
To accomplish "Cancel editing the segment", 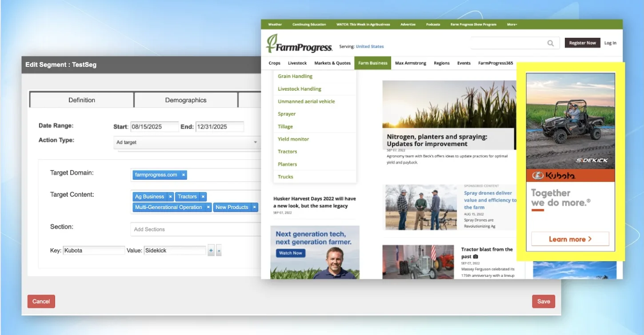I will tap(41, 301).
